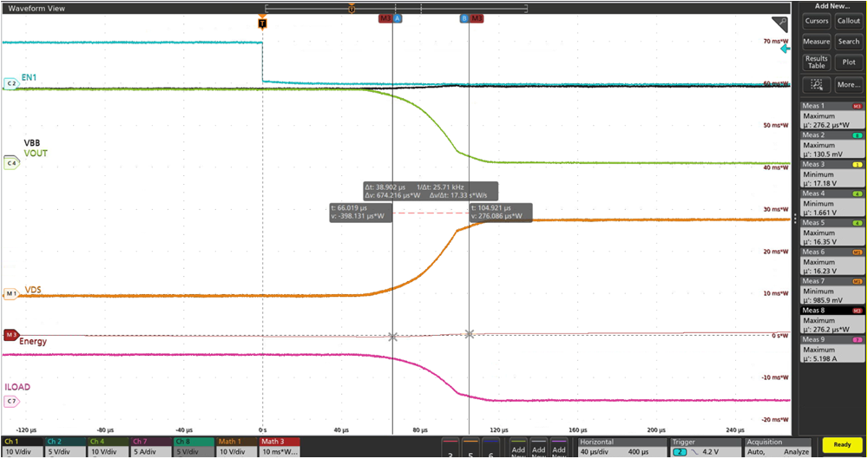This screenshot has width=868, height=459.
Task: Click the waveform view zoom corner icon
Action: 779,23
